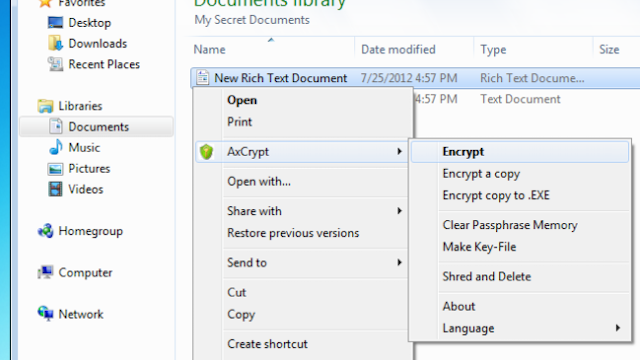Click the Music note icon
This screenshot has width=640, height=360.
56,147
